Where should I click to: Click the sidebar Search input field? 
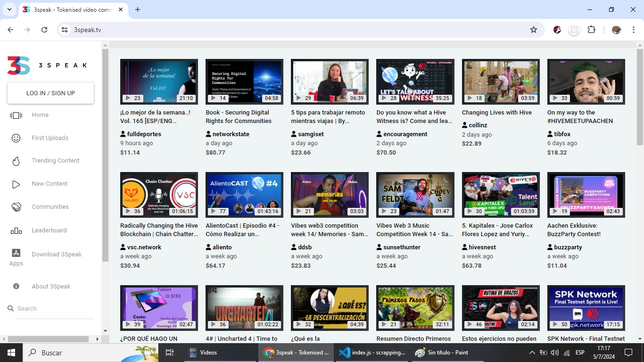tap(55, 309)
